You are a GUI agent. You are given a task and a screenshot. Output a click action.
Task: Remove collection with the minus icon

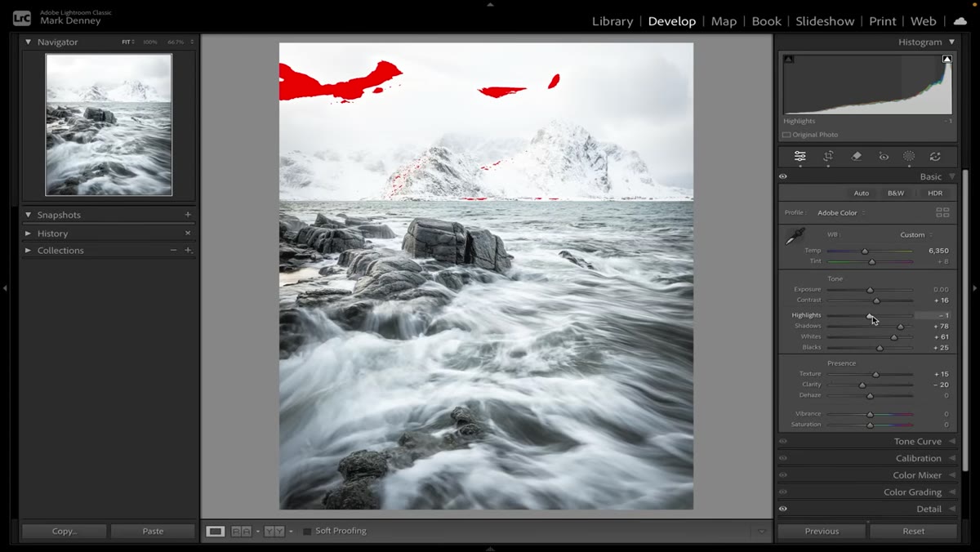[x=173, y=250]
